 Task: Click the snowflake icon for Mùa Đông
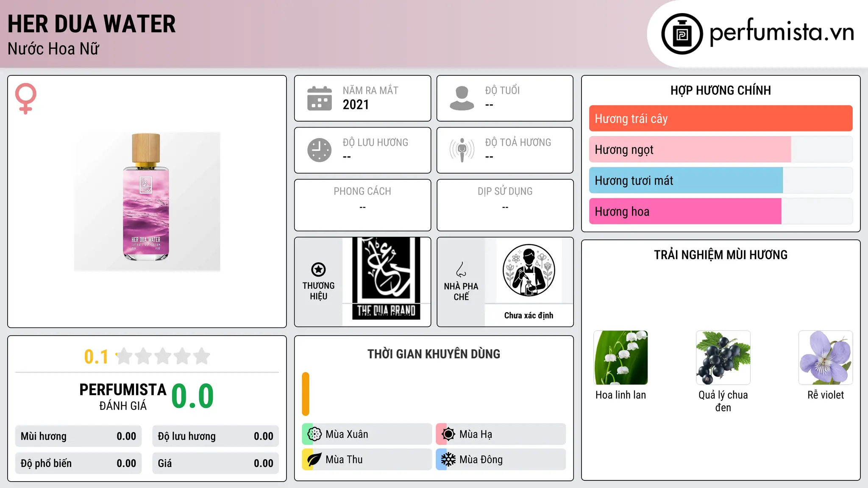point(448,460)
